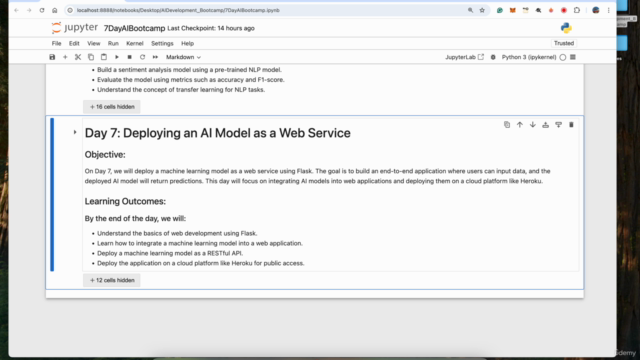Run the selected cell with the play icon
640x360 pixels.
pyautogui.click(x=117, y=57)
